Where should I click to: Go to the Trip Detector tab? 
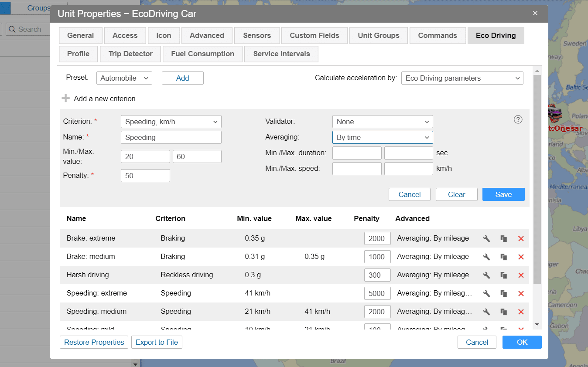(x=130, y=54)
